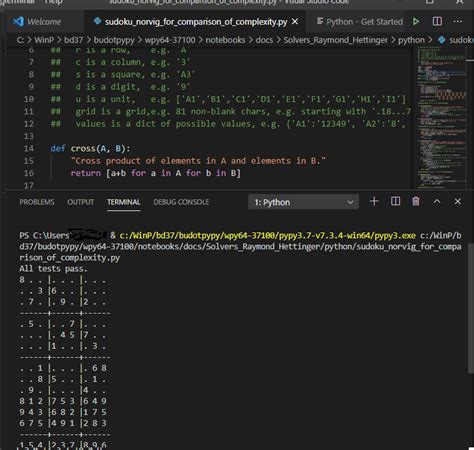Click the 'C:' breadcrumb root
The width and height of the screenshot is (474, 450).
20,40
